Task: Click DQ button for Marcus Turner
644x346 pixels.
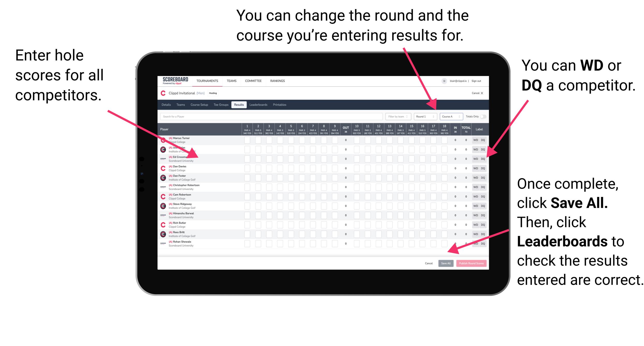Action: coord(483,140)
